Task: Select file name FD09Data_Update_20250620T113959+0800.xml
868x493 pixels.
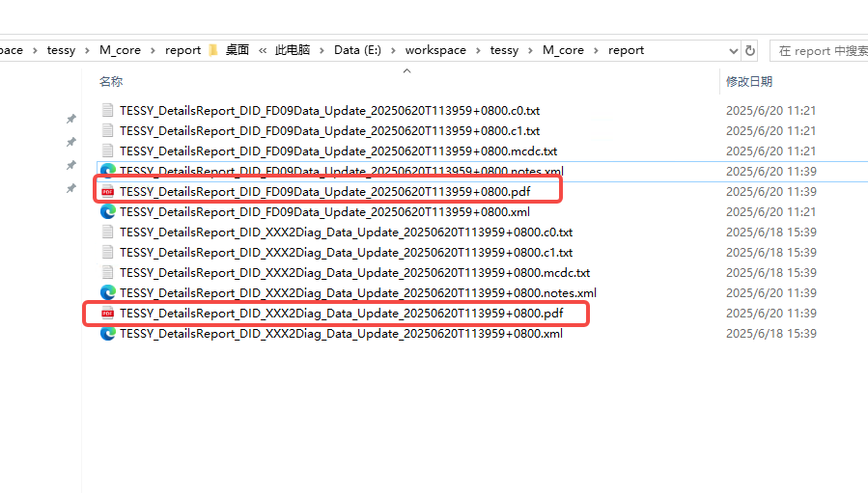Action: click(325, 211)
